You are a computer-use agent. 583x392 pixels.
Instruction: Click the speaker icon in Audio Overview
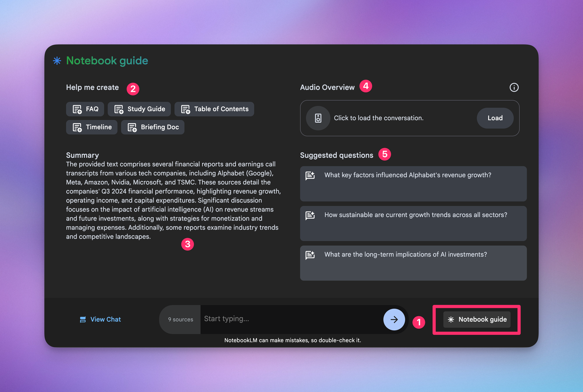tap(318, 118)
